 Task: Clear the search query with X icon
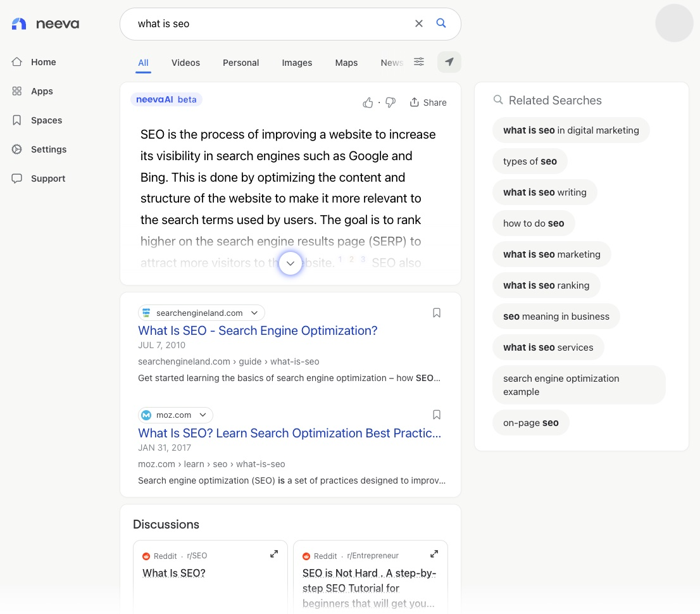pos(418,23)
